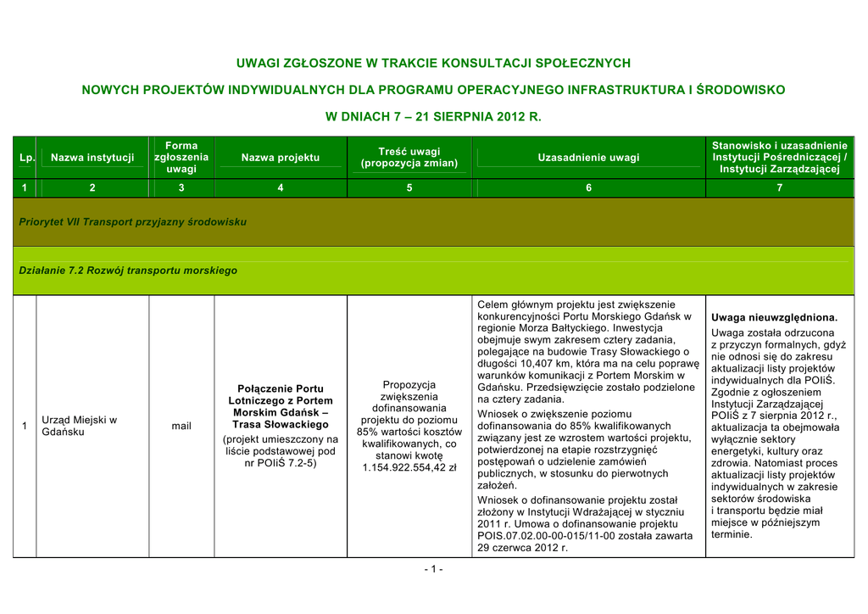Click the title 'UWAGI ZGŁOSZONE W TRAKCIE KONSULTACJI SPOŁECZNYCH'
The height and width of the screenshot is (614, 868).
click(x=433, y=64)
